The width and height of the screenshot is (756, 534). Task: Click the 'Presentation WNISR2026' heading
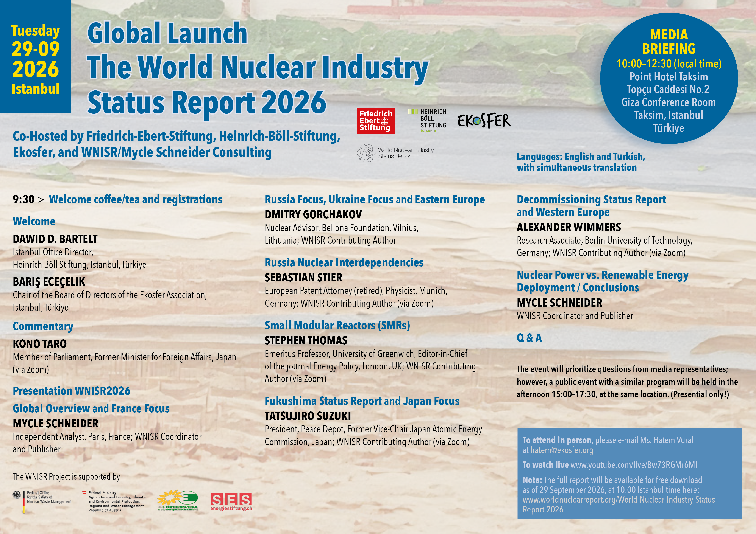pos(72,391)
